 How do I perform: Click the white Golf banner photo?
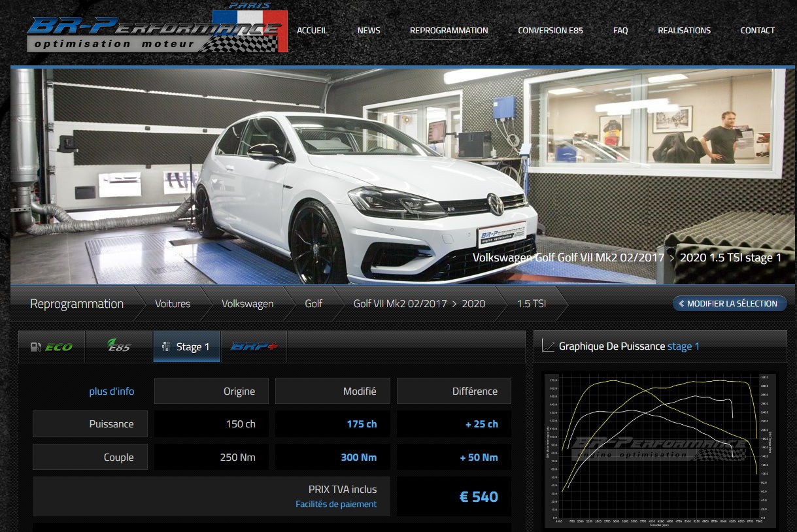(x=403, y=176)
